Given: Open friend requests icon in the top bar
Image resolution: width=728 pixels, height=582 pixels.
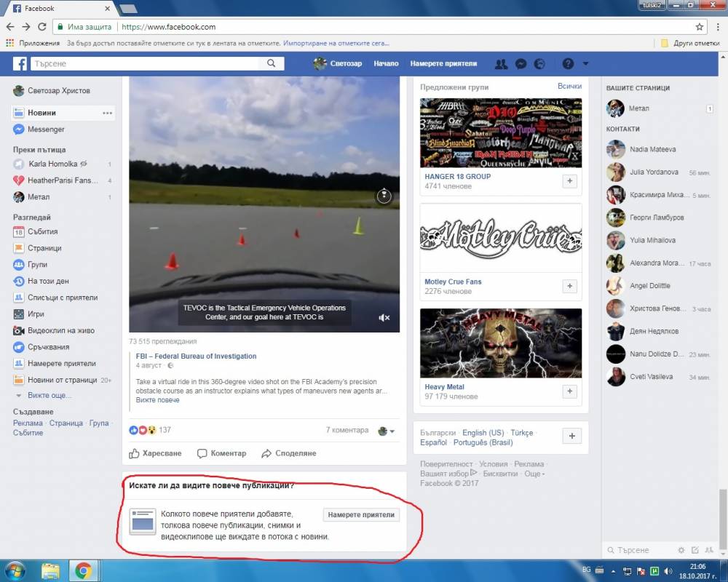Looking at the screenshot, I should [x=501, y=64].
